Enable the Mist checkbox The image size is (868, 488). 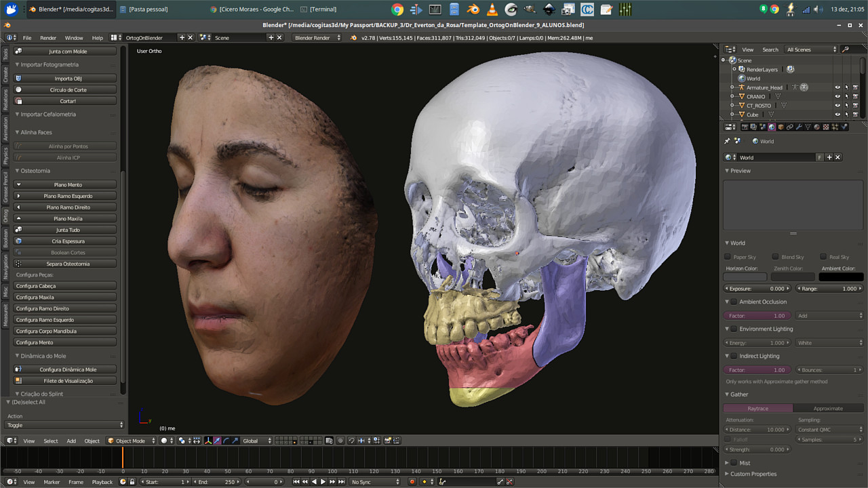[x=734, y=463]
